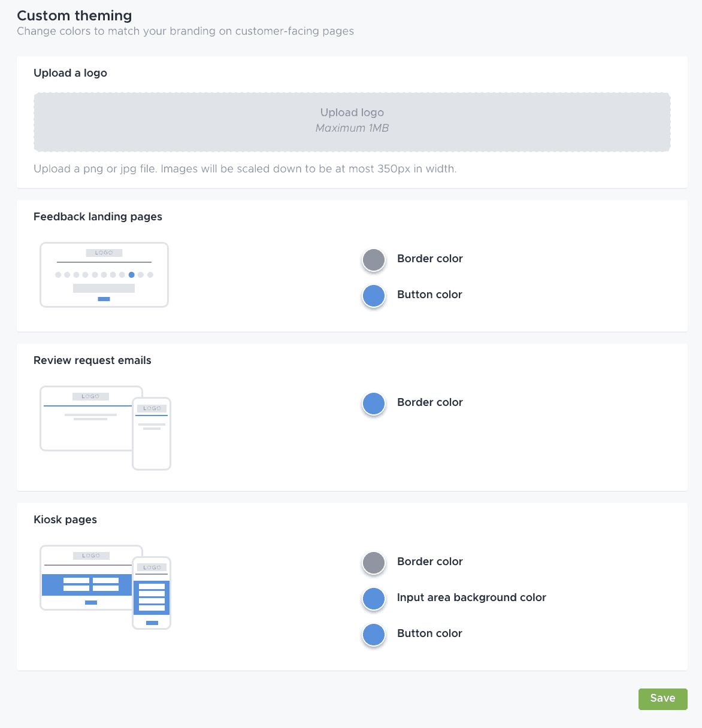Click the Border color label beside the gray swatch

429,259
